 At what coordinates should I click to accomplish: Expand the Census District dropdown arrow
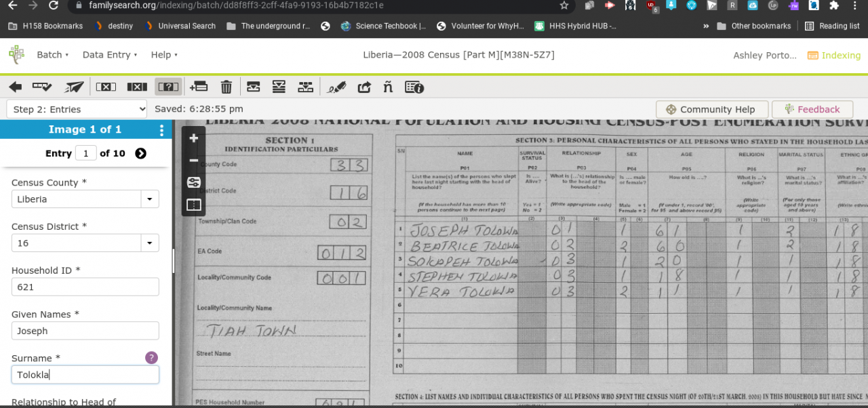point(150,243)
